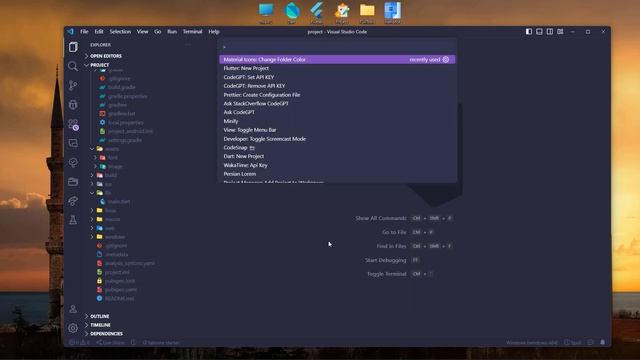
Task: Select Flutter: New Project command
Action: pos(337,69)
